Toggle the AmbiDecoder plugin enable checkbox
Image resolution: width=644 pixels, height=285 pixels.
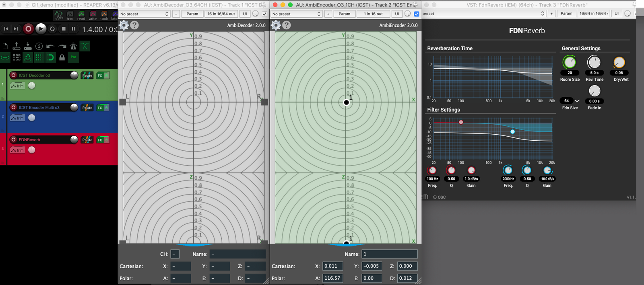click(264, 14)
